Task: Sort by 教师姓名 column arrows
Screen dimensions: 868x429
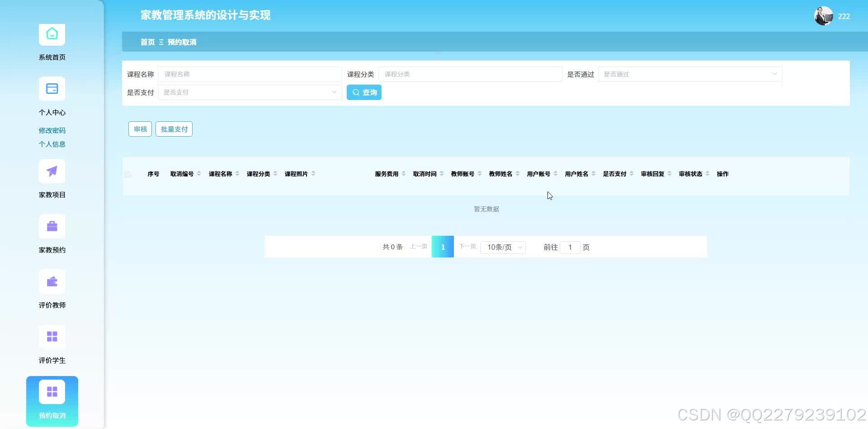Action: point(518,174)
